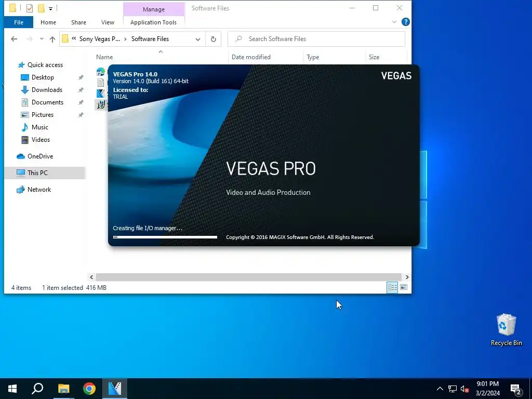The image size is (532, 399).
Task: Open the Windows Start menu
Action: [x=12, y=389]
